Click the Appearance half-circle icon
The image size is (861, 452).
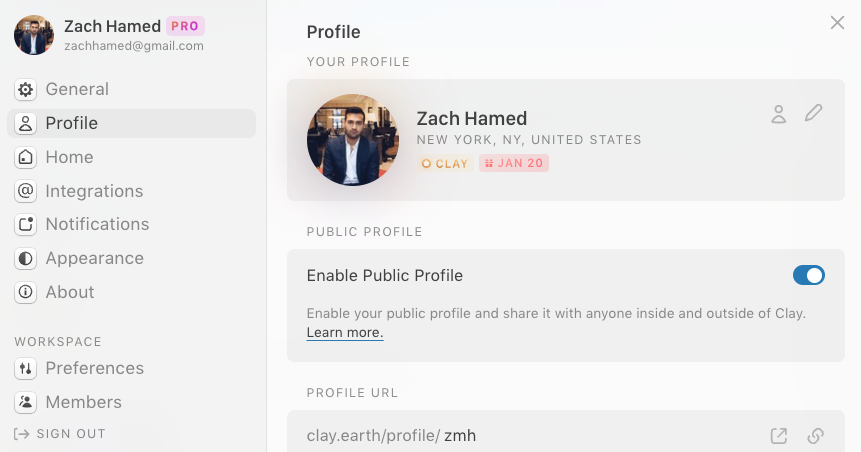(x=26, y=258)
